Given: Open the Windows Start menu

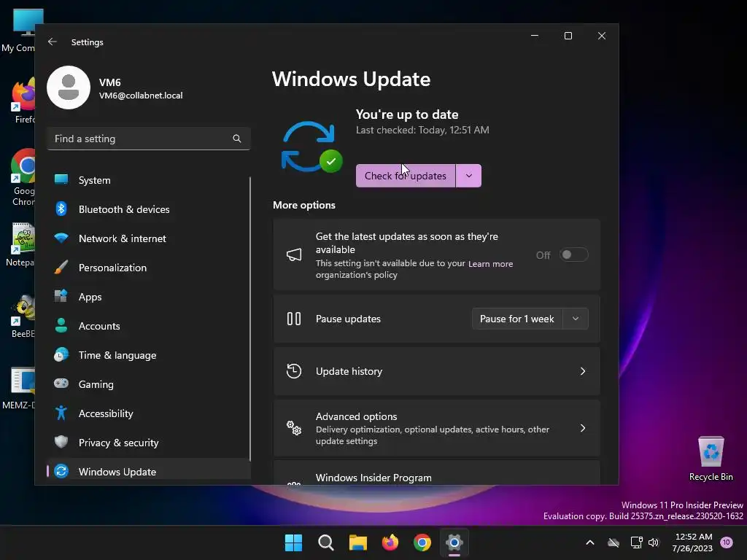Looking at the screenshot, I should tap(293, 542).
